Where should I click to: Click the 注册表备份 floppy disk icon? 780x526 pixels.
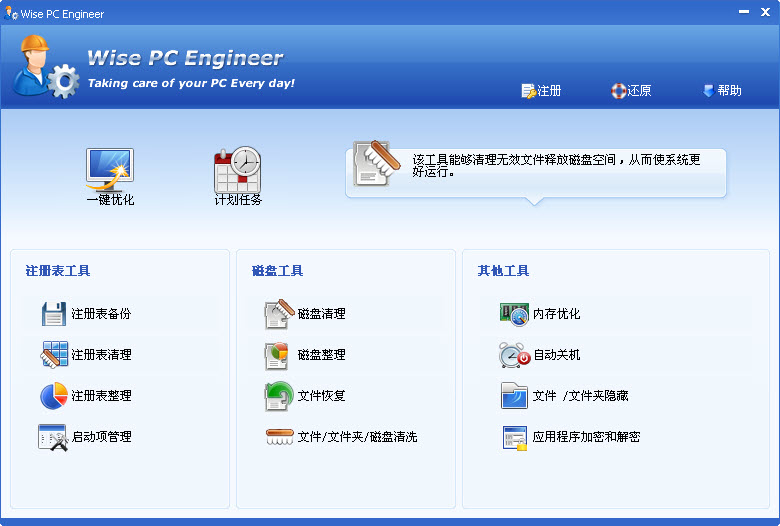point(54,314)
